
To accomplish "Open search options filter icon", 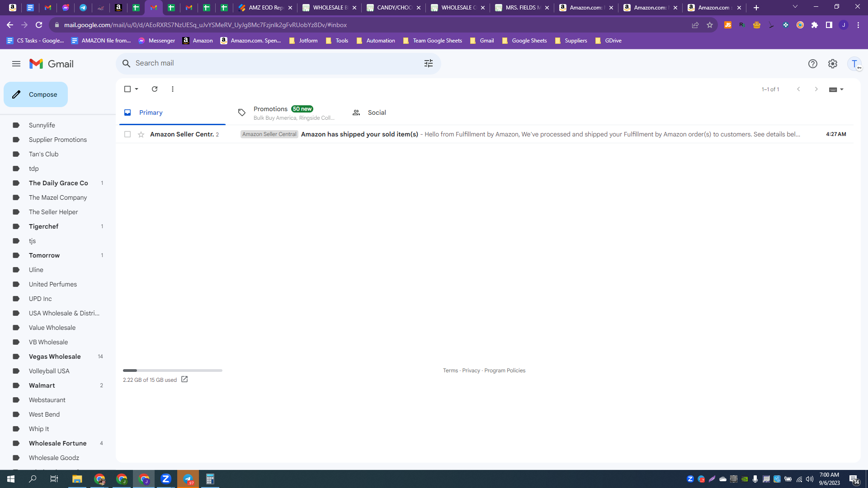I will 429,64.
